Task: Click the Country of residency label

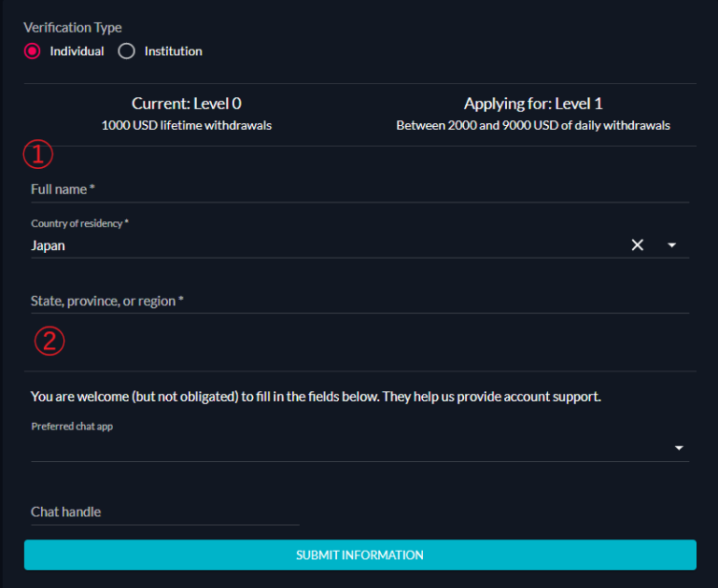Action: point(79,223)
